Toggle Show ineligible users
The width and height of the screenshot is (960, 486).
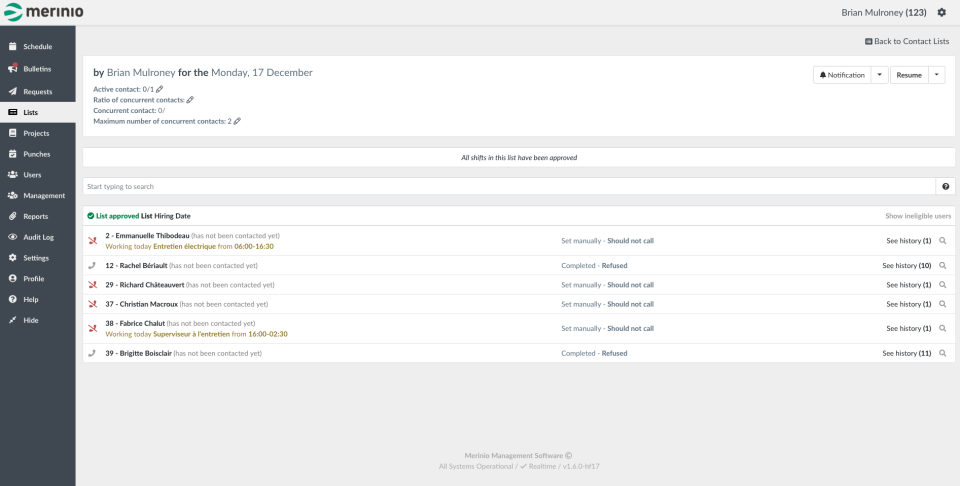tap(918, 216)
